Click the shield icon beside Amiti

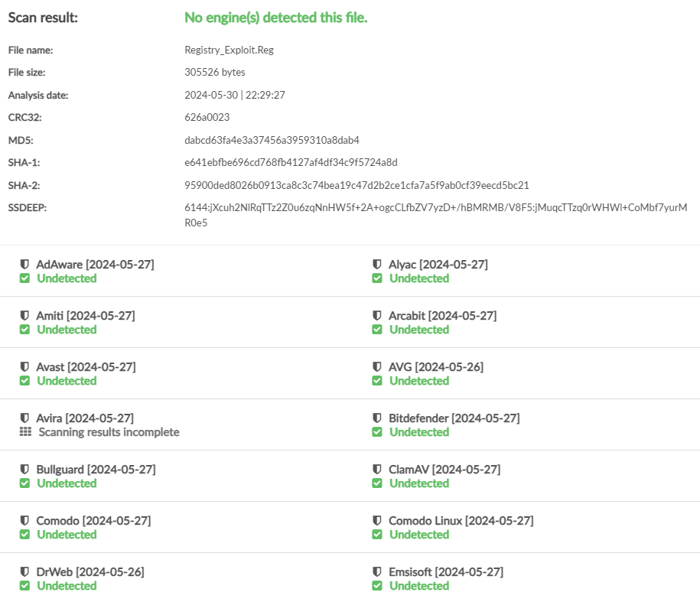24,316
